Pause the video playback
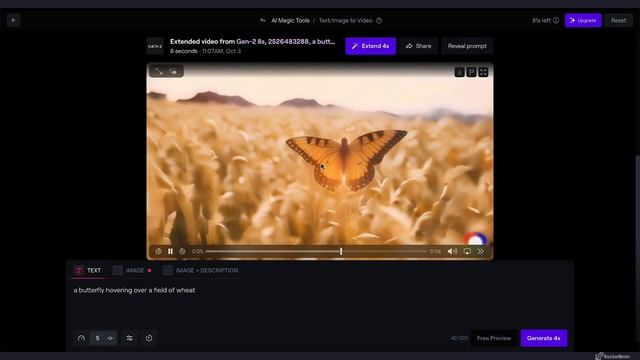The image size is (640, 360). click(x=170, y=251)
